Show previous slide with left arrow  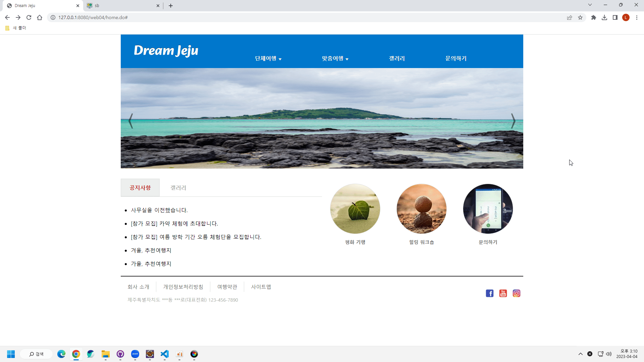click(x=131, y=121)
